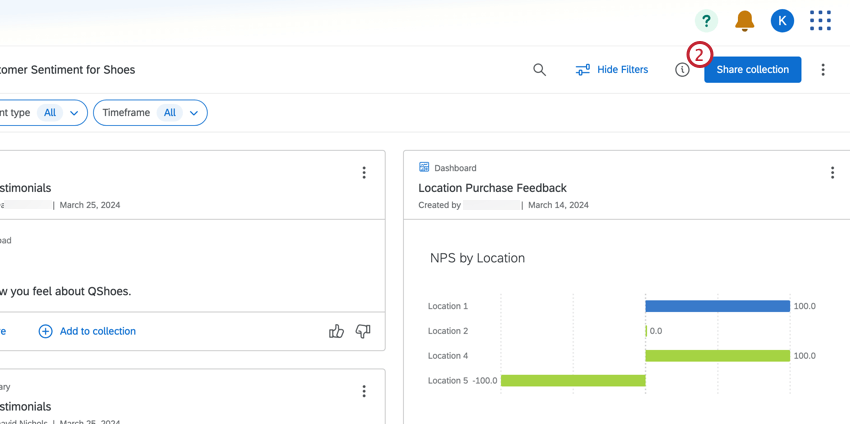The image size is (850, 424).
Task: Hide the filters bar
Action: tap(611, 70)
